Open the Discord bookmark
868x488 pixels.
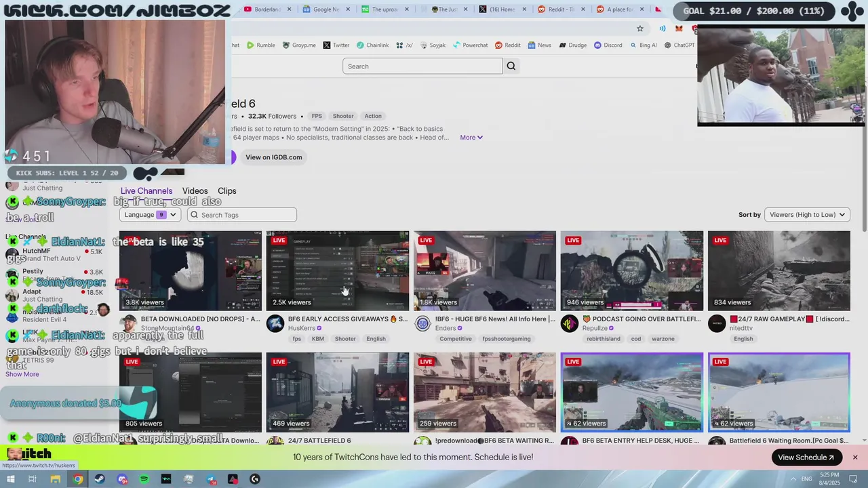click(608, 45)
